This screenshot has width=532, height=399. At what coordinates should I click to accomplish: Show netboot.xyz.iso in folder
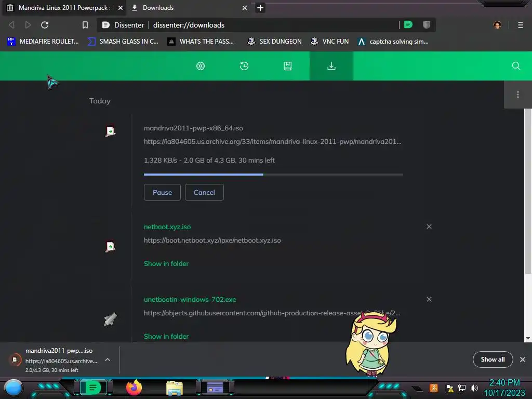point(166,263)
